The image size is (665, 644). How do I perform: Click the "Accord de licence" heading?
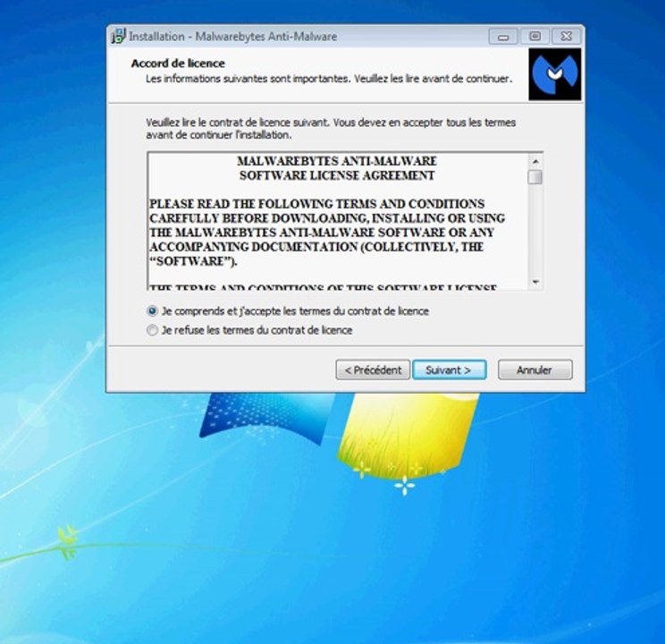coord(178,64)
